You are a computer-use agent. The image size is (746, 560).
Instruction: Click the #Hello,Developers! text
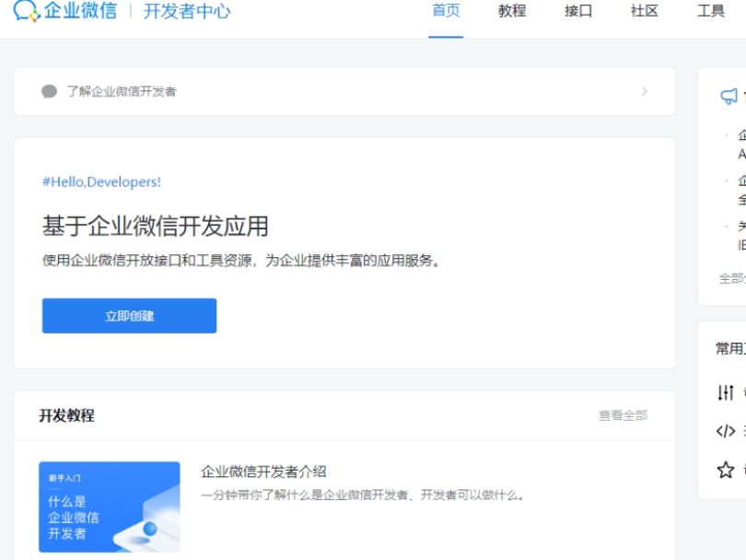pos(102,181)
